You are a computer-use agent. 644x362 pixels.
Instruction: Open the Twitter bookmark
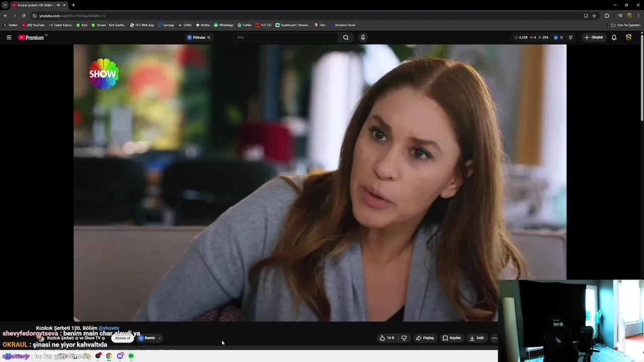tap(10, 25)
